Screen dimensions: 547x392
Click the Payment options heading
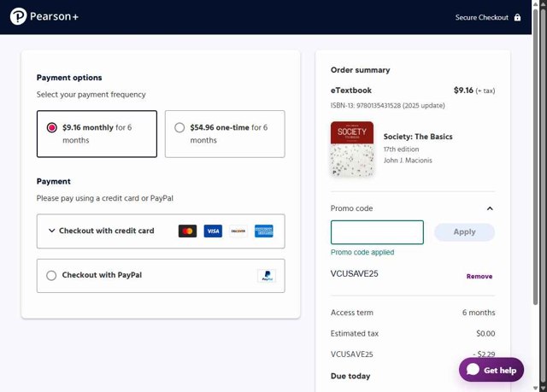[x=69, y=78]
